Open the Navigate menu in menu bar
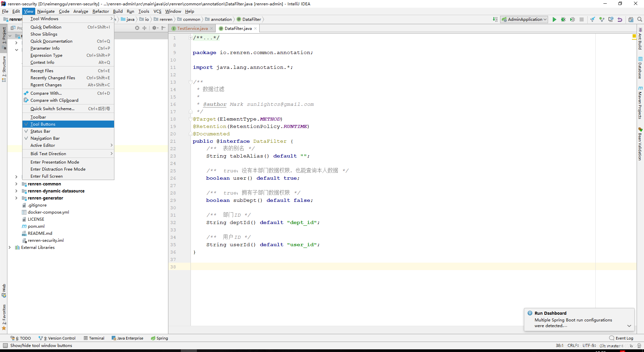644x352 pixels. [x=46, y=11]
